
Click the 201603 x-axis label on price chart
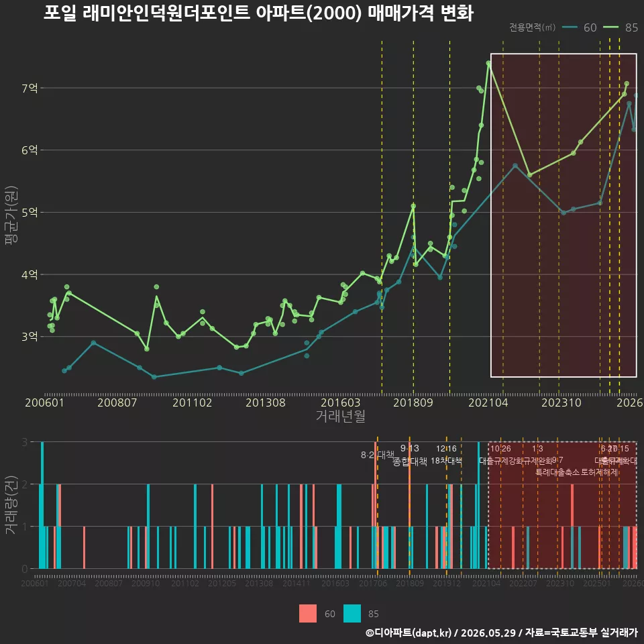(x=341, y=402)
